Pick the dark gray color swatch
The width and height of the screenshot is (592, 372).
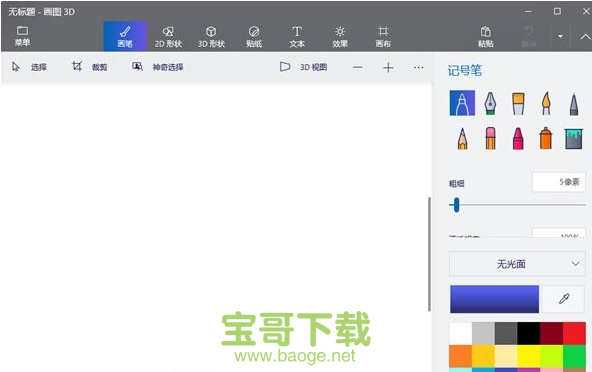click(506, 333)
